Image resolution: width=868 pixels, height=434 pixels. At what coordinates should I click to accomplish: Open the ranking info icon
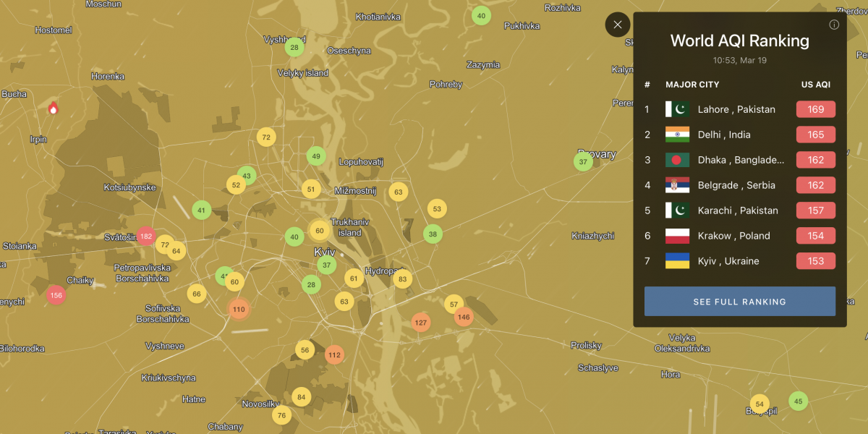coord(833,25)
